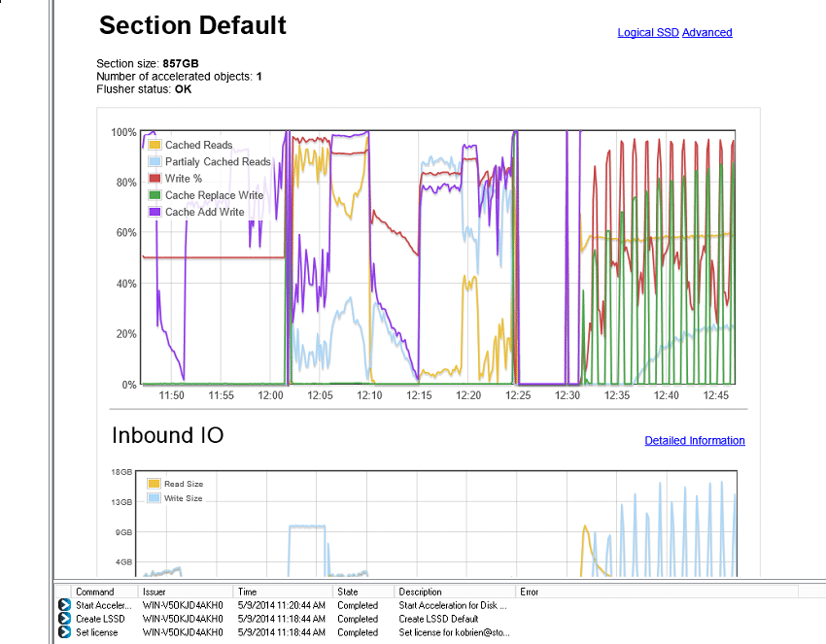This screenshot has width=826, height=644.
Task: Click the Read Size legend swatch
Action: pos(154,484)
